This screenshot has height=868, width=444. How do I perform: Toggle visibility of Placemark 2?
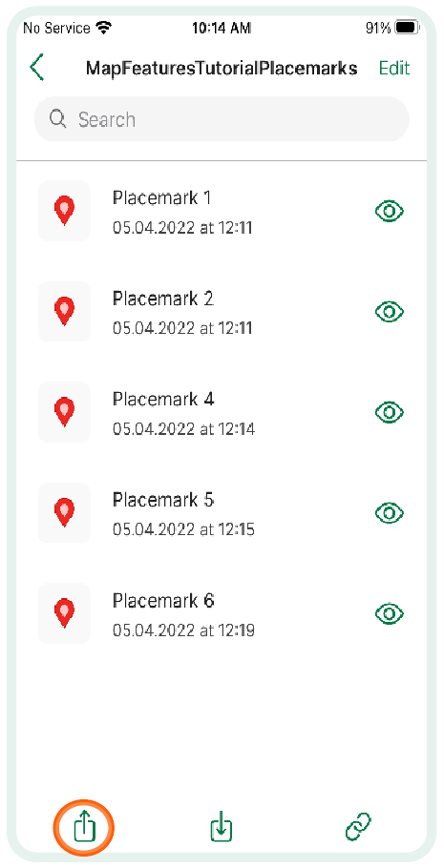(390, 312)
